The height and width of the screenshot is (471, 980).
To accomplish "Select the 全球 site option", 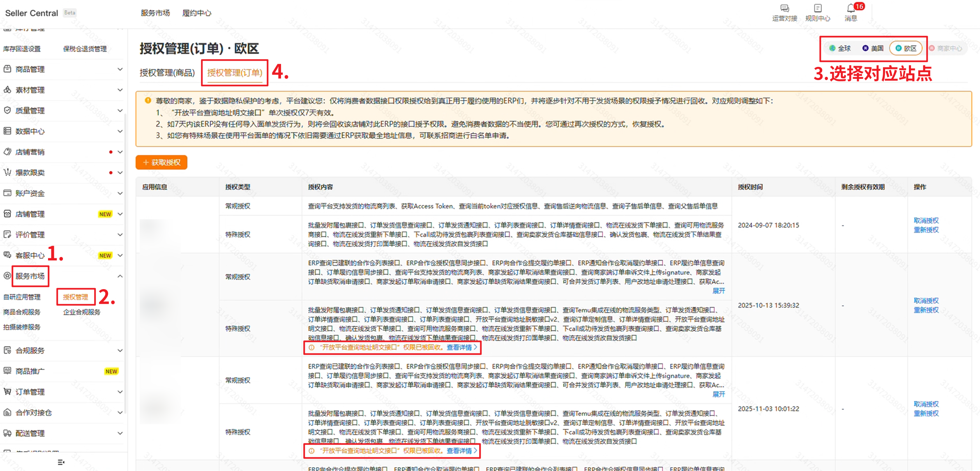I will pos(840,48).
